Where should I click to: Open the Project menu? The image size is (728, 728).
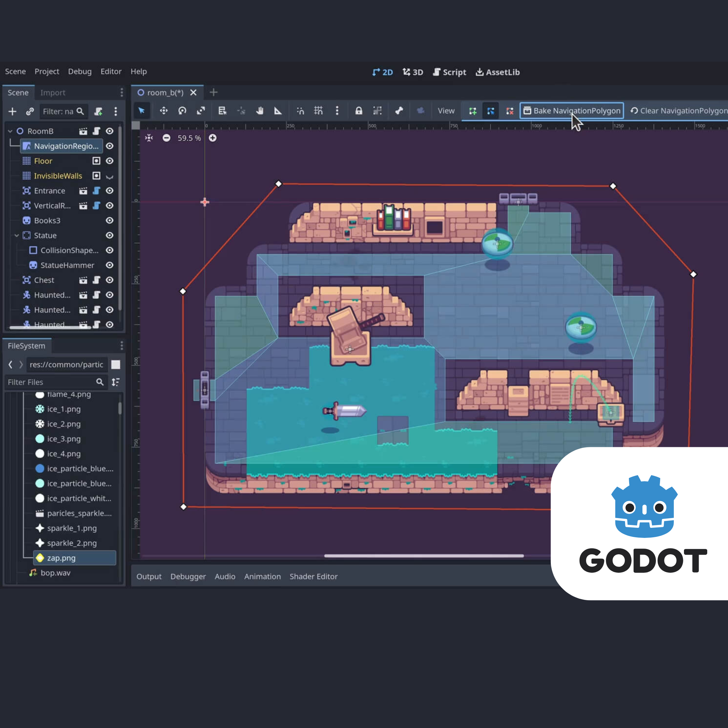click(x=47, y=71)
